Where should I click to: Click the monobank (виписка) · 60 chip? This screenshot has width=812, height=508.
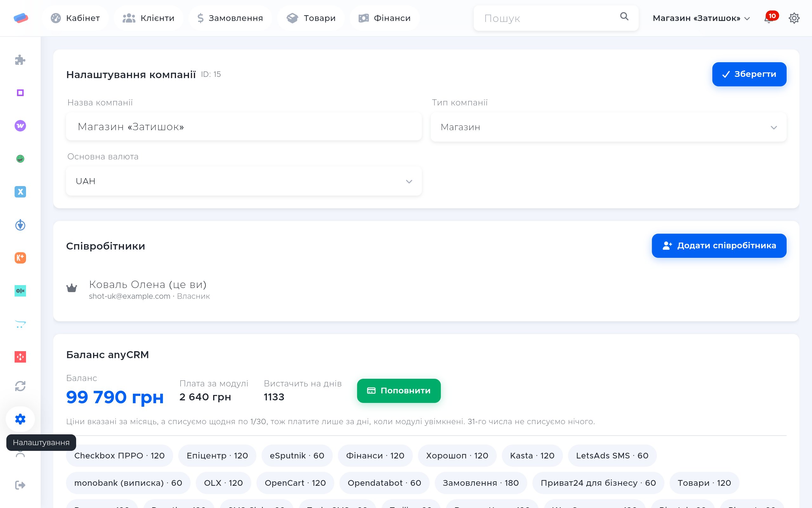(128, 483)
